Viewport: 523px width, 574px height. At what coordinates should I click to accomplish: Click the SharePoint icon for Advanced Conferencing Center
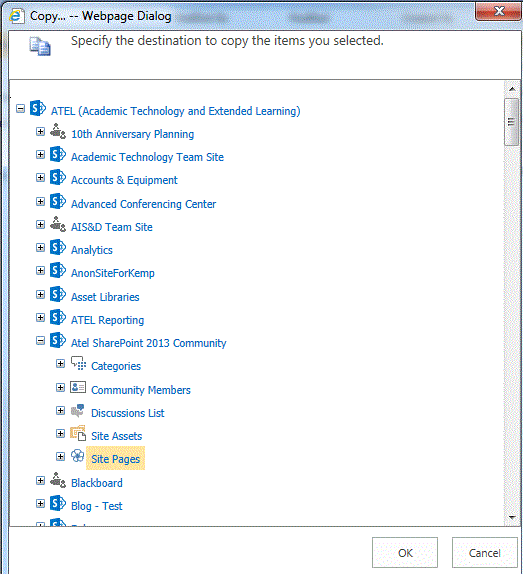[58, 201]
